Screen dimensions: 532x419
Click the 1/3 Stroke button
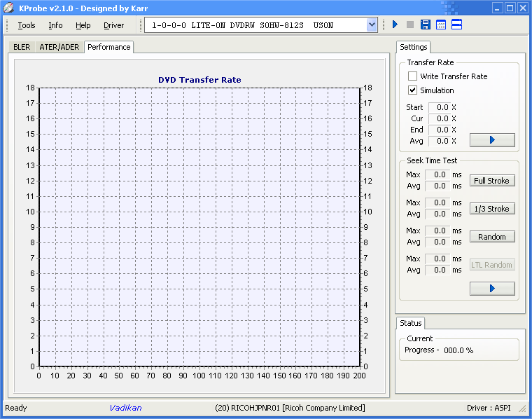[x=491, y=209]
